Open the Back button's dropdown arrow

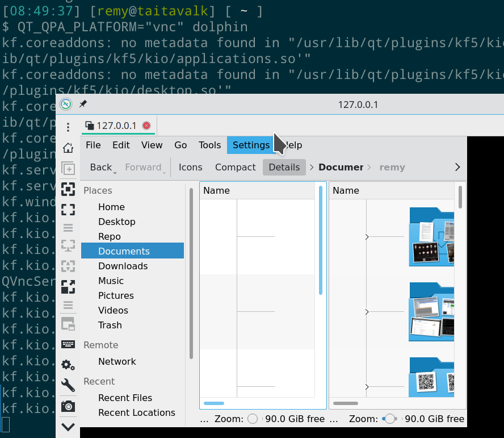click(x=115, y=169)
